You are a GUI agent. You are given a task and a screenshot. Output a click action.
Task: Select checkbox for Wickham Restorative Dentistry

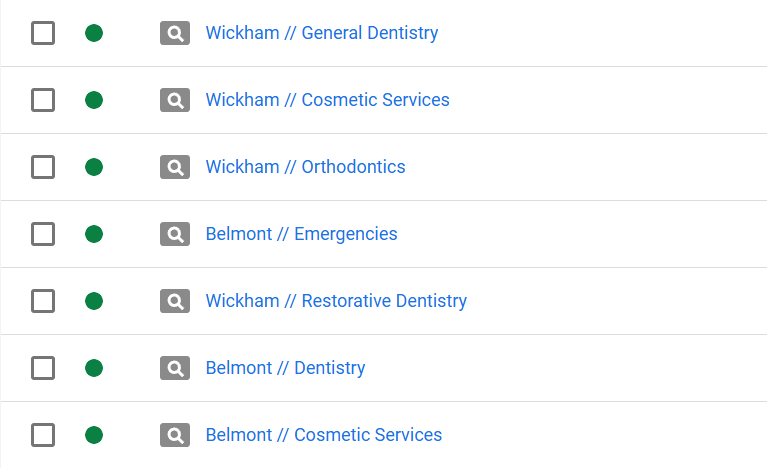coord(43,301)
